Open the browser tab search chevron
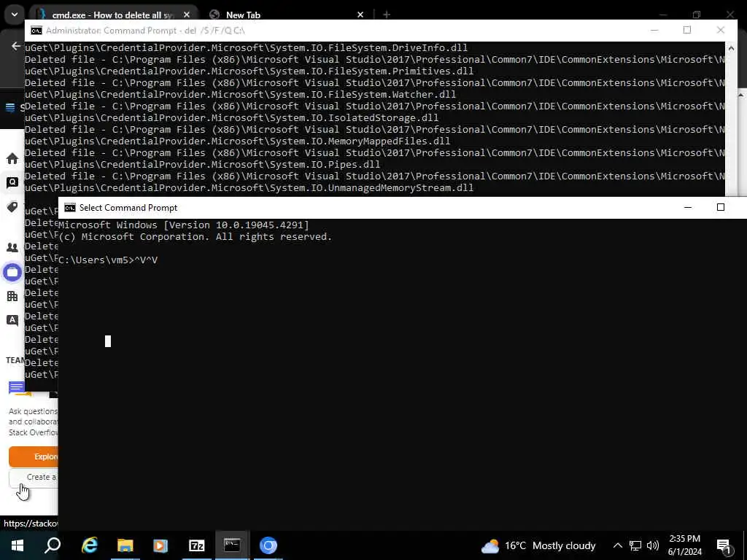747x560 pixels. tap(15, 15)
